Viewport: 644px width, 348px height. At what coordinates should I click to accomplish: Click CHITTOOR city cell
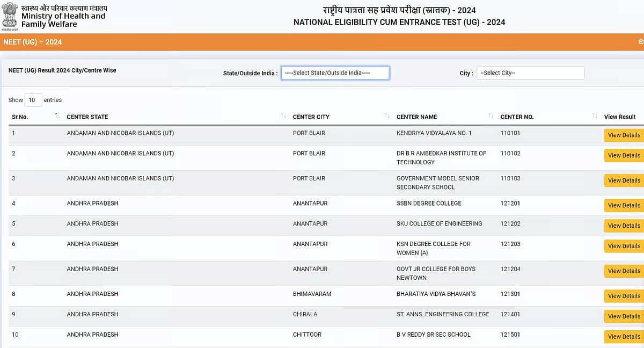tap(308, 335)
